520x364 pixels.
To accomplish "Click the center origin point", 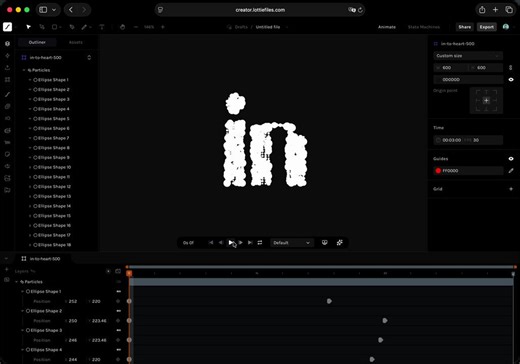I will click(x=486, y=101).
